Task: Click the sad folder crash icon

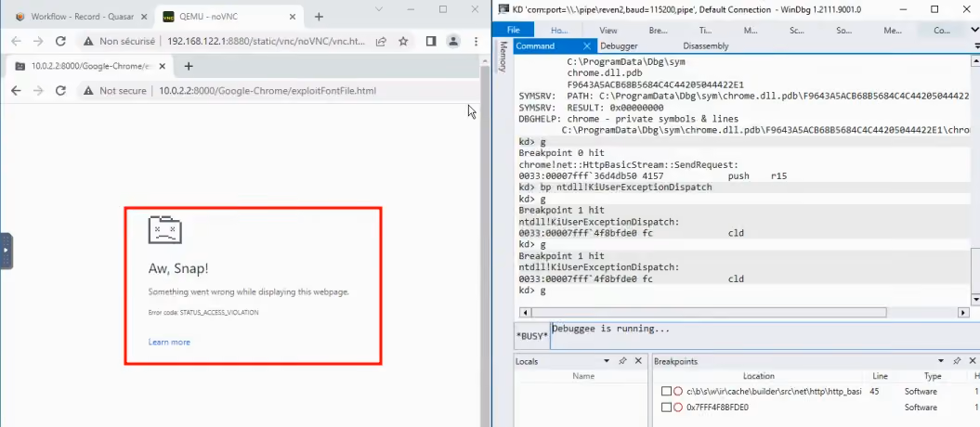Action: tap(165, 229)
